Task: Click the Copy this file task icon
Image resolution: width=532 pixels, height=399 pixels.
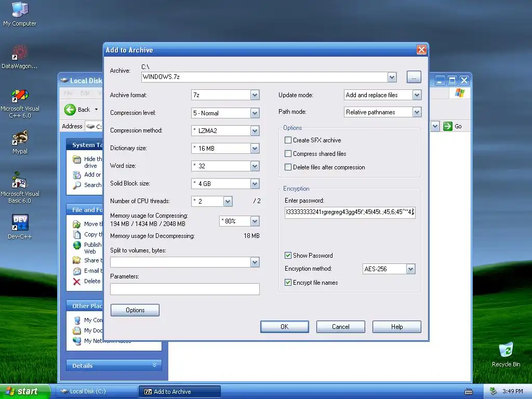Action: click(x=77, y=234)
